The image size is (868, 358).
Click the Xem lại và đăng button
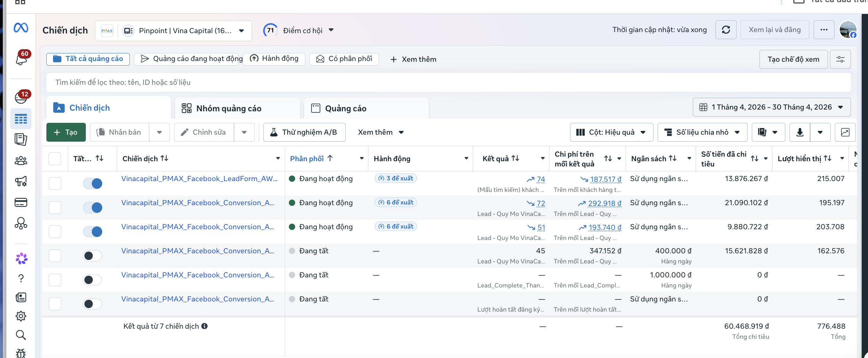775,30
